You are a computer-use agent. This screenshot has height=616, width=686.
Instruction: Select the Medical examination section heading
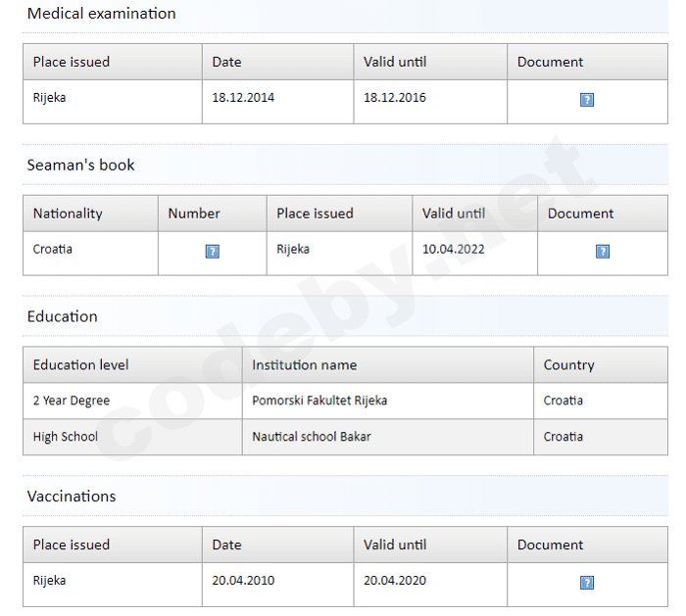pos(102,14)
